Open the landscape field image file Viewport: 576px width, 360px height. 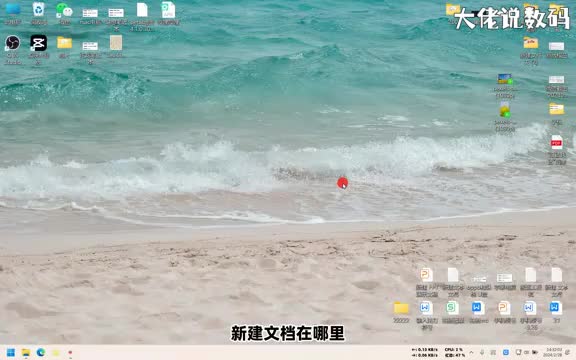click(x=505, y=79)
